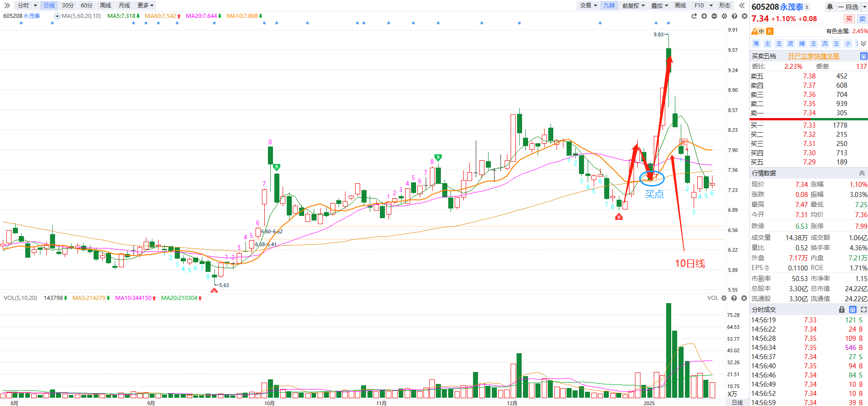Set a price alert with the bell icon
This screenshot has height=406, width=868.
tap(830, 7)
